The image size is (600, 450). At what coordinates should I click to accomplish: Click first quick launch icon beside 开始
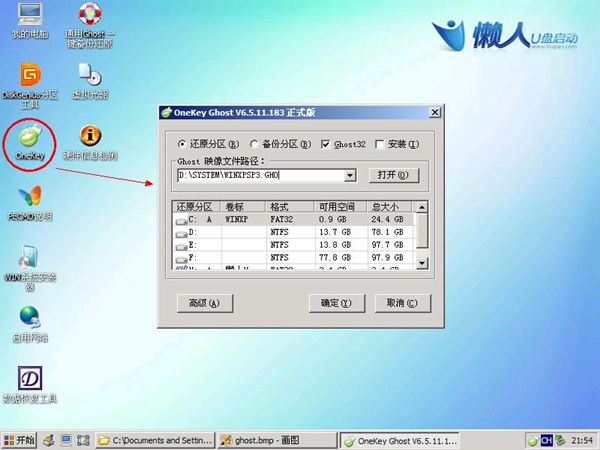[49, 440]
